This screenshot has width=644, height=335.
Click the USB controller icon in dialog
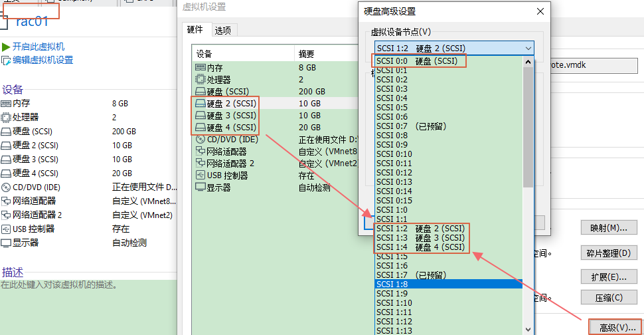click(x=200, y=175)
